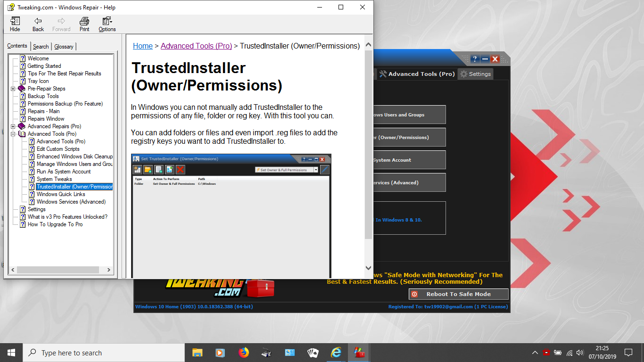Switch to the Glossary tab
Viewport: 644px width, 362px height.
pyautogui.click(x=64, y=46)
